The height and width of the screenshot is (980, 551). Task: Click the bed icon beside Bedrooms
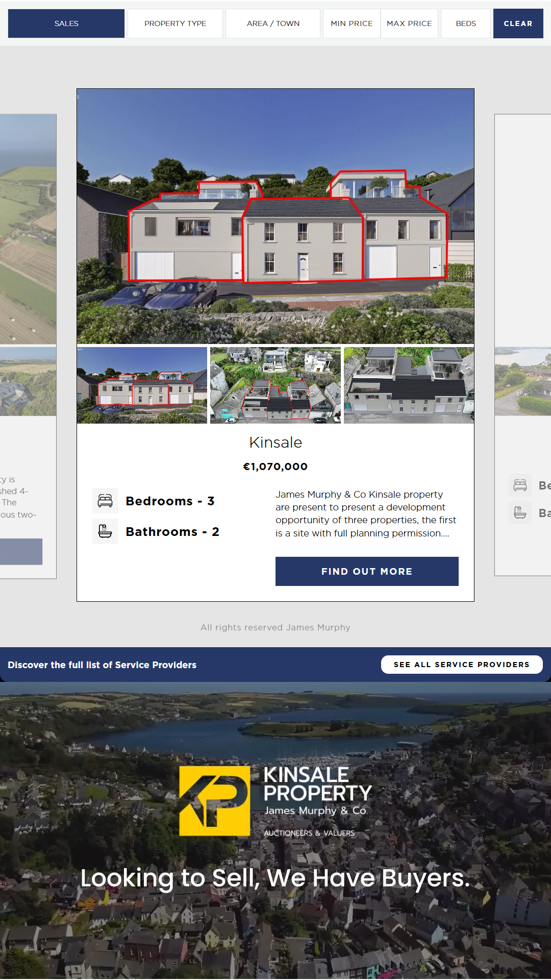105,501
